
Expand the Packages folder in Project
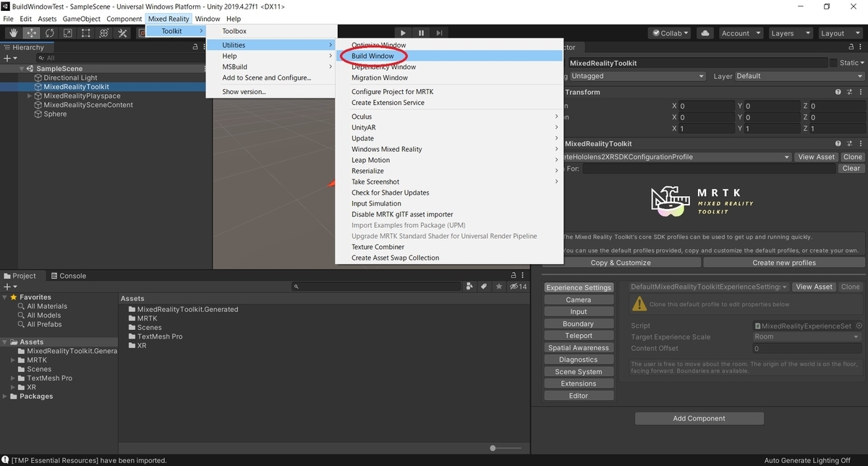(x=4, y=396)
